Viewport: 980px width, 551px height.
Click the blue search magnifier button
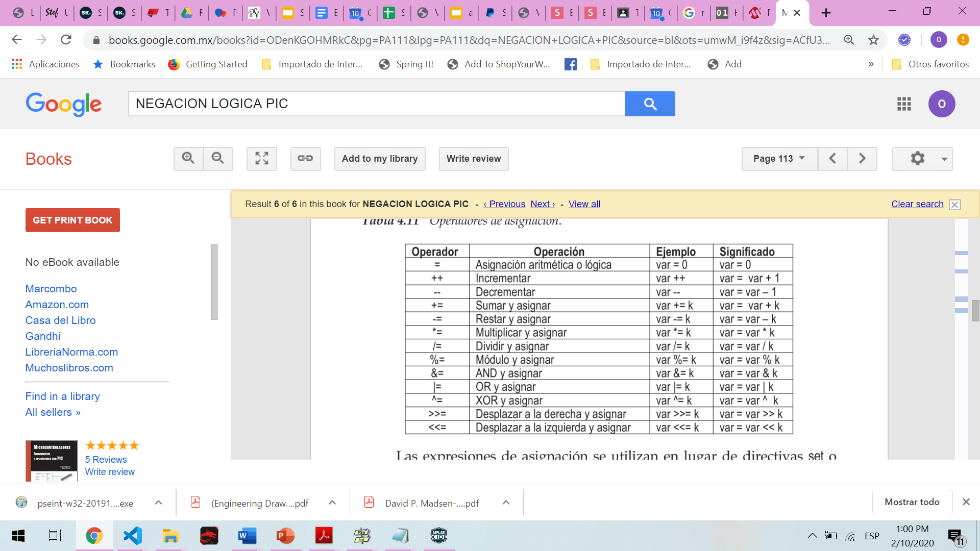(x=650, y=104)
